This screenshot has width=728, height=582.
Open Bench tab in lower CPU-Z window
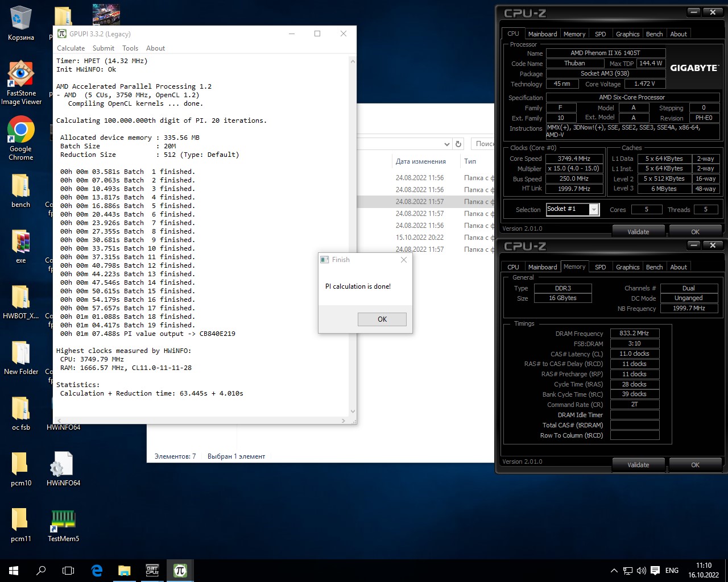(x=655, y=267)
